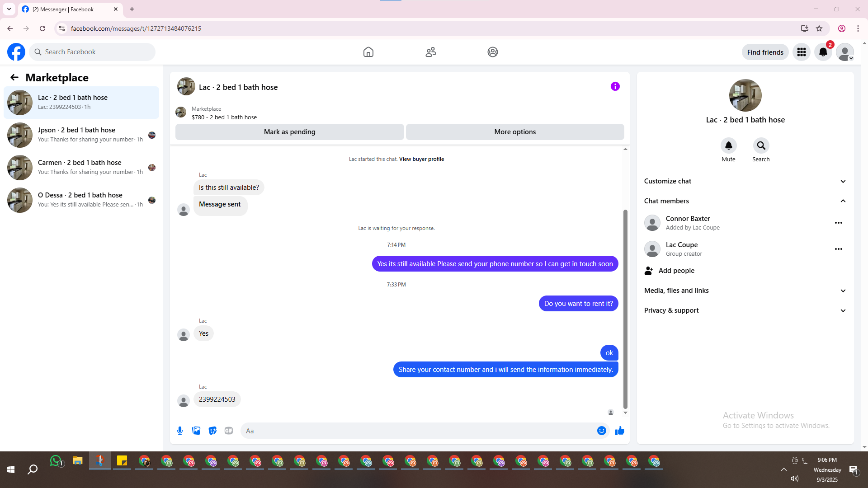Open the GIF picker
The height and width of the screenshot is (488, 868).
click(229, 431)
